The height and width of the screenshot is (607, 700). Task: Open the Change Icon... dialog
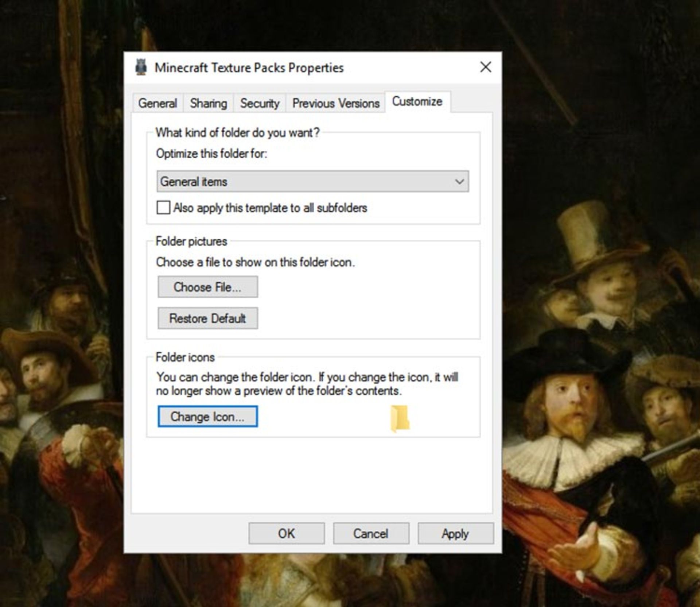point(208,417)
